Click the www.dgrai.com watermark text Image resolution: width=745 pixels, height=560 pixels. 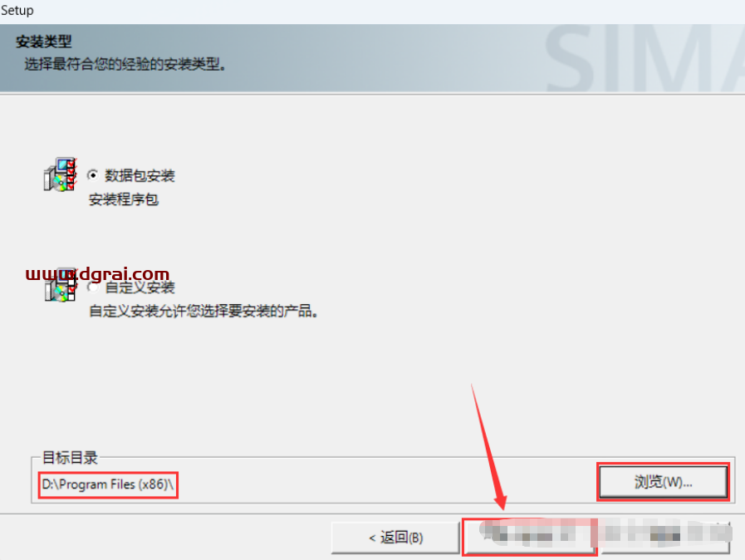97,274
